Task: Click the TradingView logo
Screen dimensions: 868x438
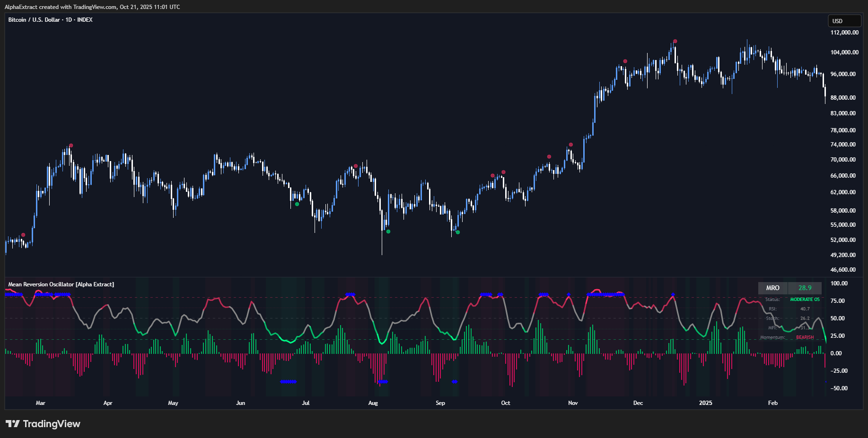Action: [43, 424]
